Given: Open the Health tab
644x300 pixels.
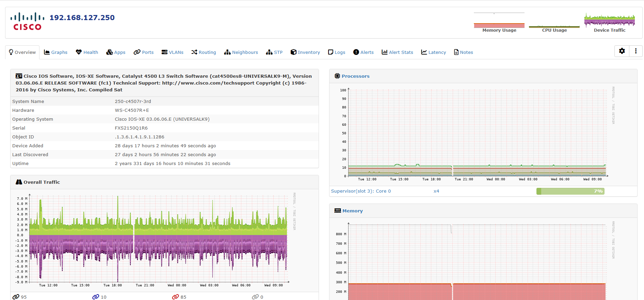Looking at the screenshot, I should (x=87, y=52).
